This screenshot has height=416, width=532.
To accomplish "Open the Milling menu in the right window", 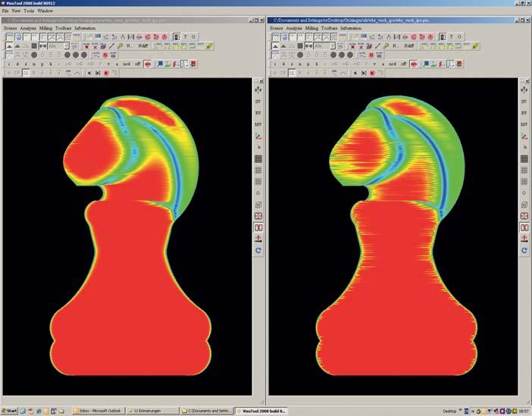I will tap(311, 28).
